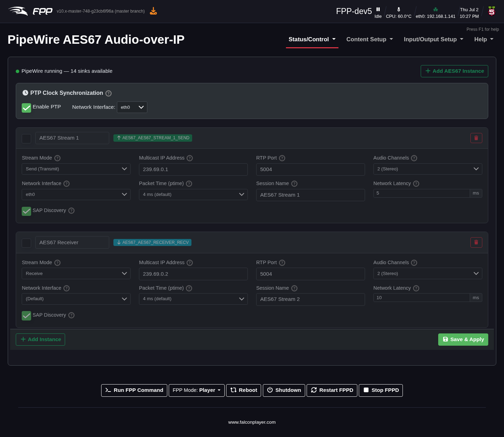Click the AES67 Stream 2 session name field

click(x=310, y=299)
